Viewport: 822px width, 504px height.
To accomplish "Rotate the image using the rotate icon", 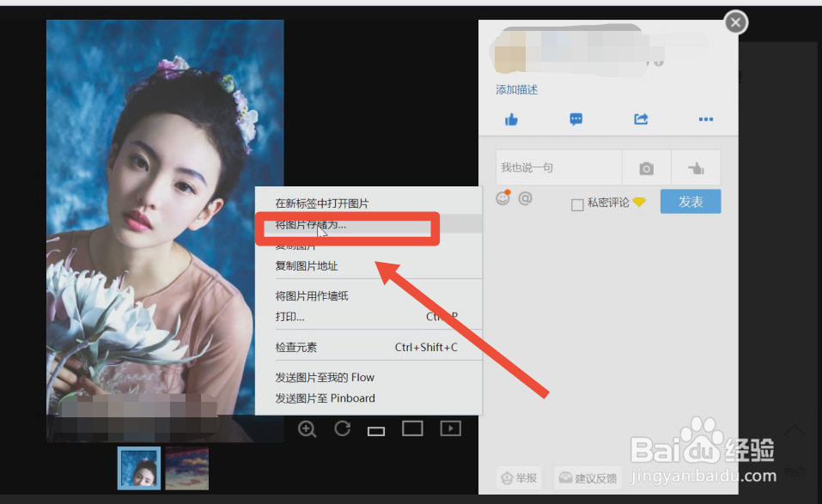I will tap(342, 428).
